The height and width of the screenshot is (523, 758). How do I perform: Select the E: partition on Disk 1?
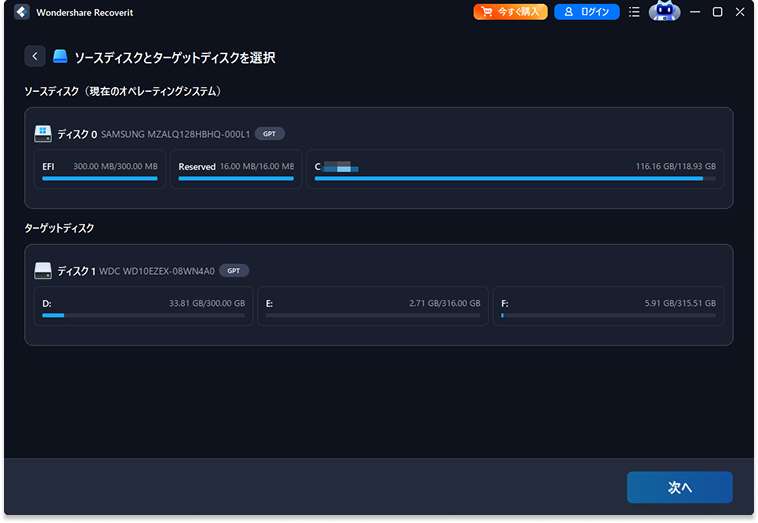373,306
